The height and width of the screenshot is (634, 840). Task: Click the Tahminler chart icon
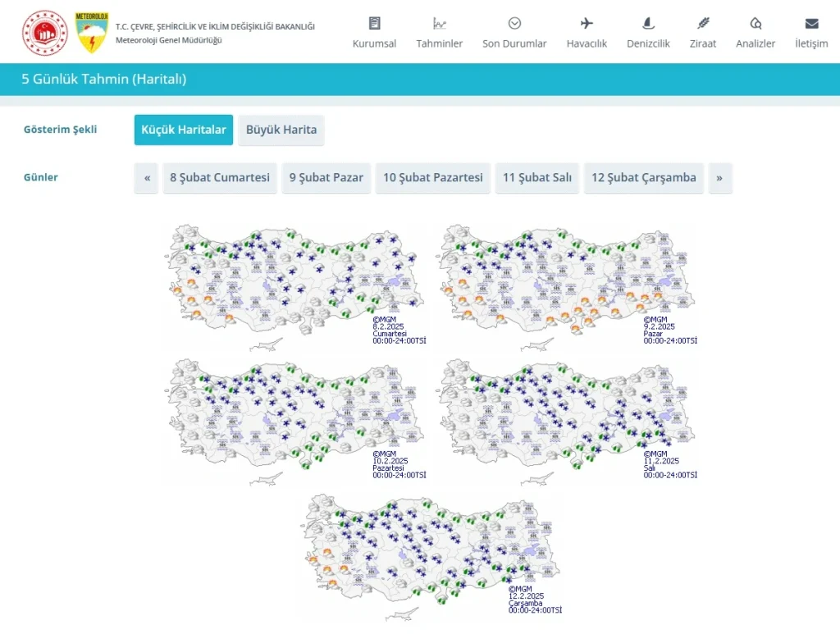(440, 24)
